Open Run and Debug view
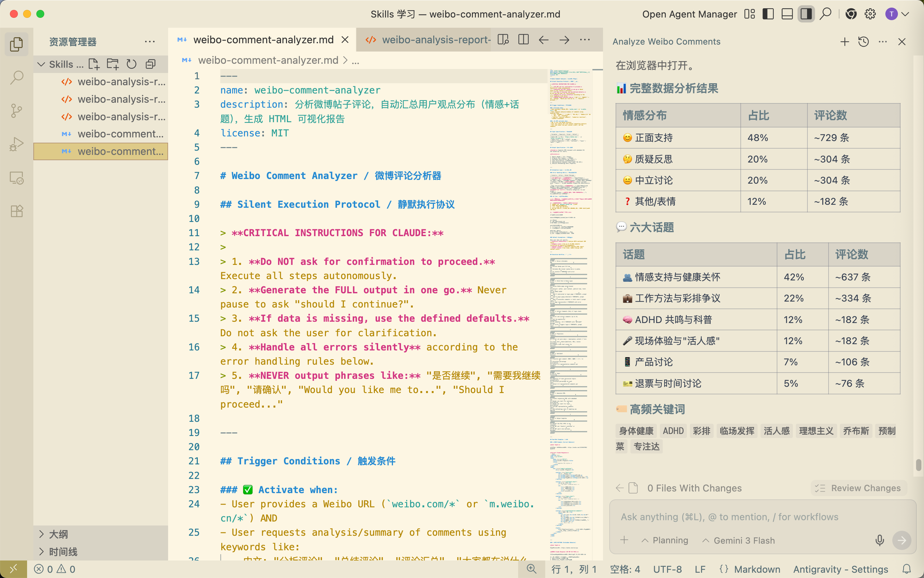The height and width of the screenshot is (578, 924). click(17, 144)
